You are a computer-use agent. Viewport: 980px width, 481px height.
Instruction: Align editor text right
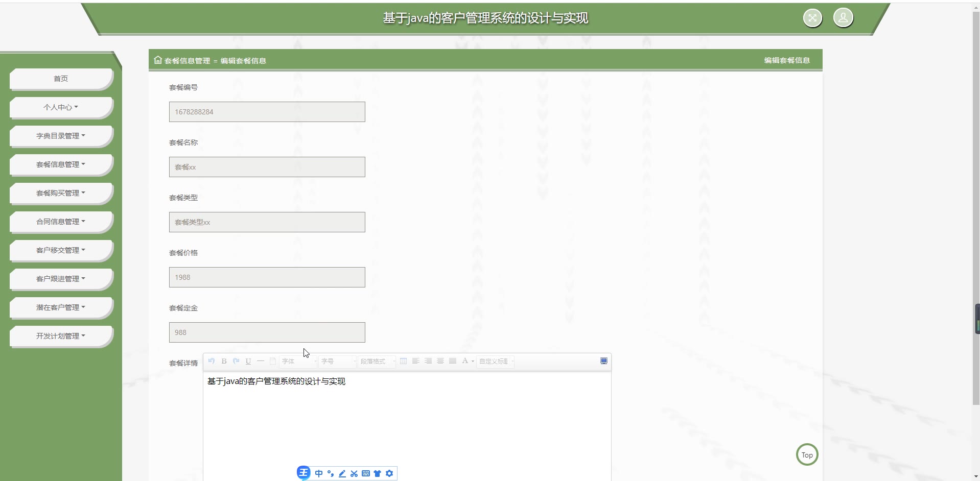click(x=428, y=361)
